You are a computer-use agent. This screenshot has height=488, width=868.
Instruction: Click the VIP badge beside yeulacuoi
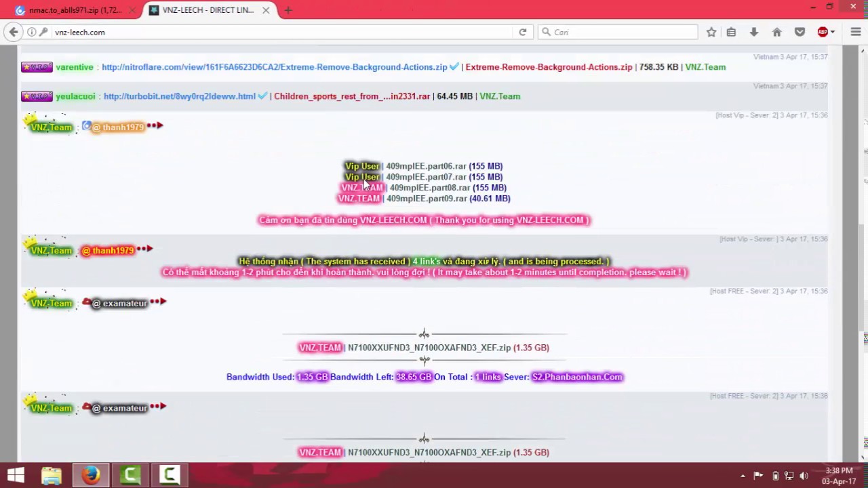37,96
